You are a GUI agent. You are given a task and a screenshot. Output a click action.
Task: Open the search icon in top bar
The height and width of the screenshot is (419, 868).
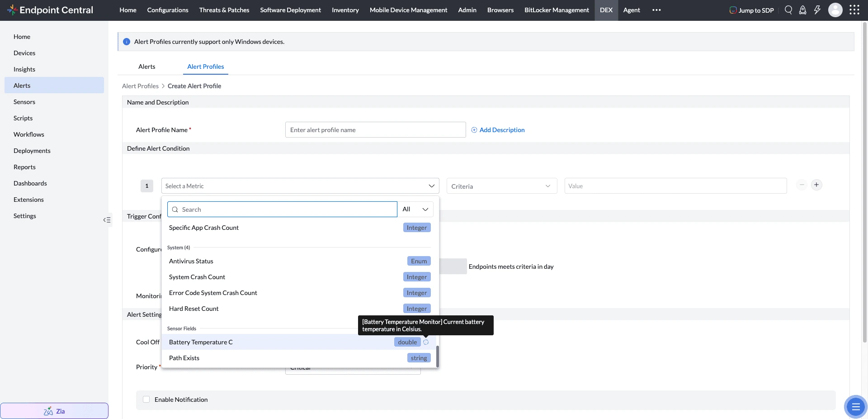tap(788, 10)
